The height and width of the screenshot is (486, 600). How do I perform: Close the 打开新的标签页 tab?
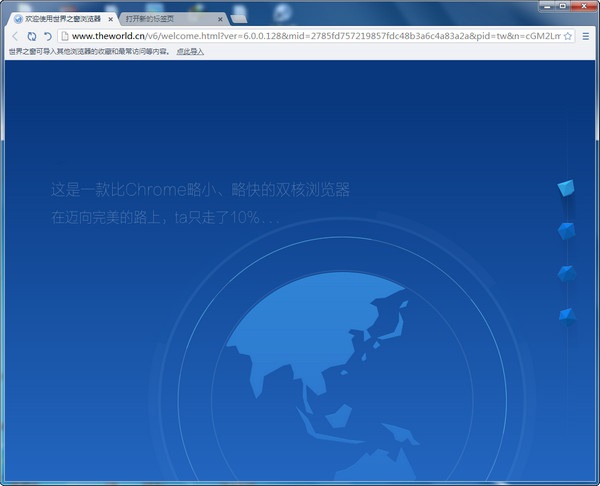pos(220,19)
